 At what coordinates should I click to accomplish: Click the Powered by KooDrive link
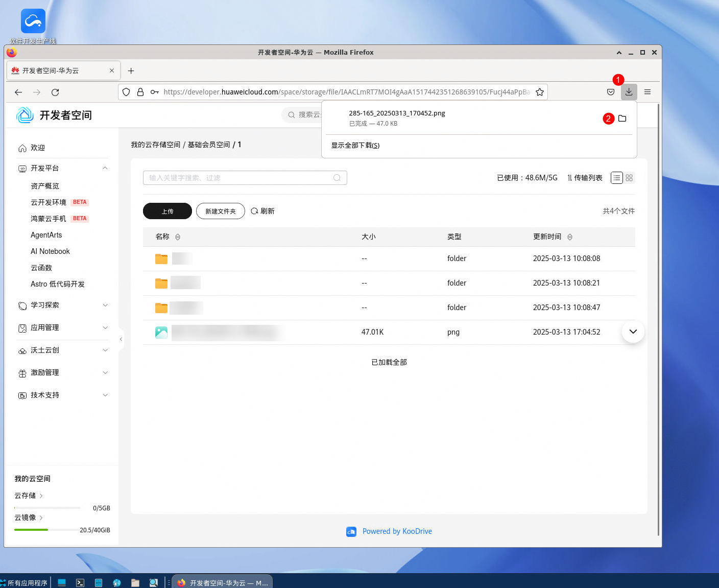pyautogui.click(x=397, y=531)
